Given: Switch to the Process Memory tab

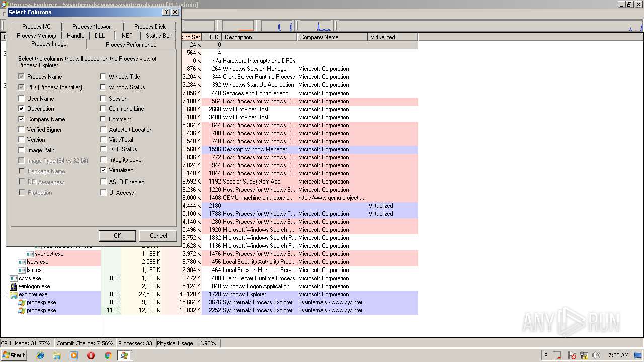Looking at the screenshot, I should point(36,35).
